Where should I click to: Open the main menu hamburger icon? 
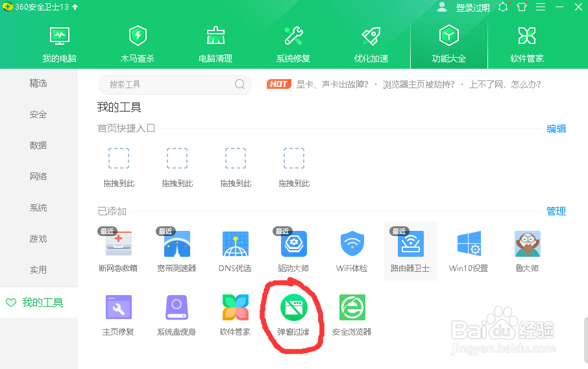[541, 6]
